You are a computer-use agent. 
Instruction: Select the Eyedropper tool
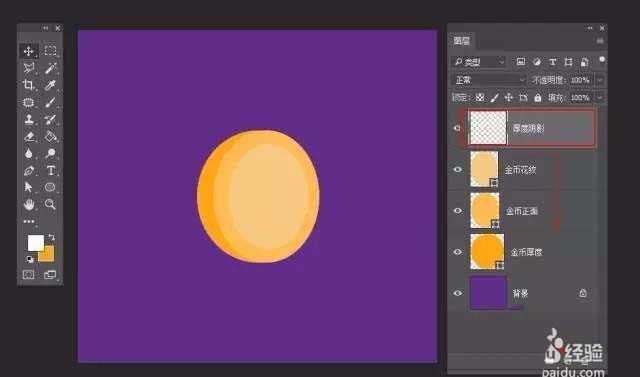pos(50,85)
